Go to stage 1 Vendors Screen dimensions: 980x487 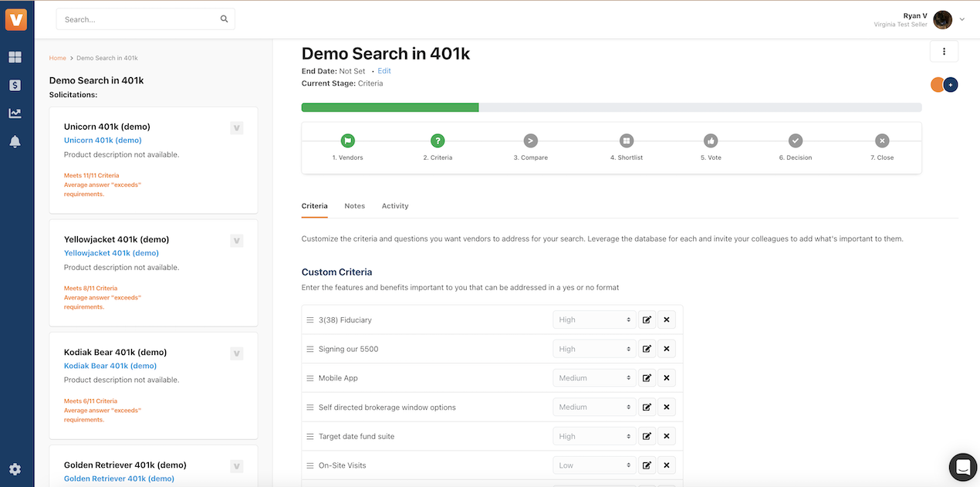pos(347,140)
